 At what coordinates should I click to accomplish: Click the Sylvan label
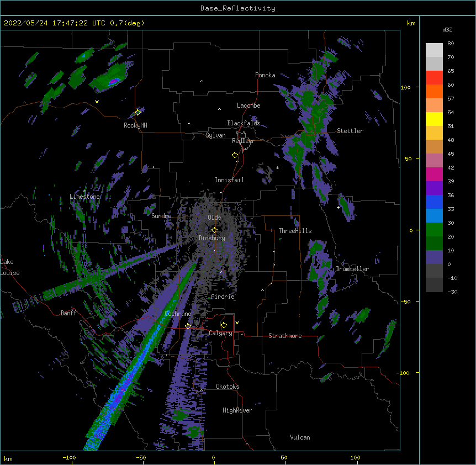pos(215,135)
